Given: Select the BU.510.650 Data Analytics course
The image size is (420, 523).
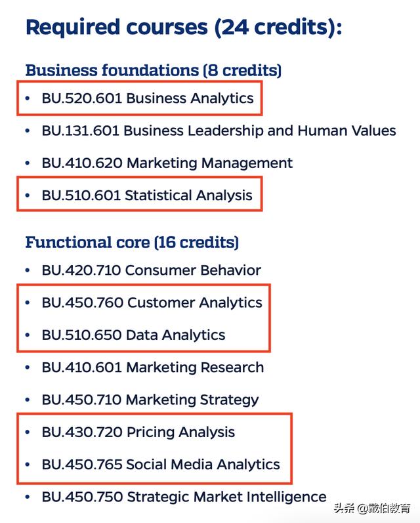Looking at the screenshot, I should tap(133, 335).
